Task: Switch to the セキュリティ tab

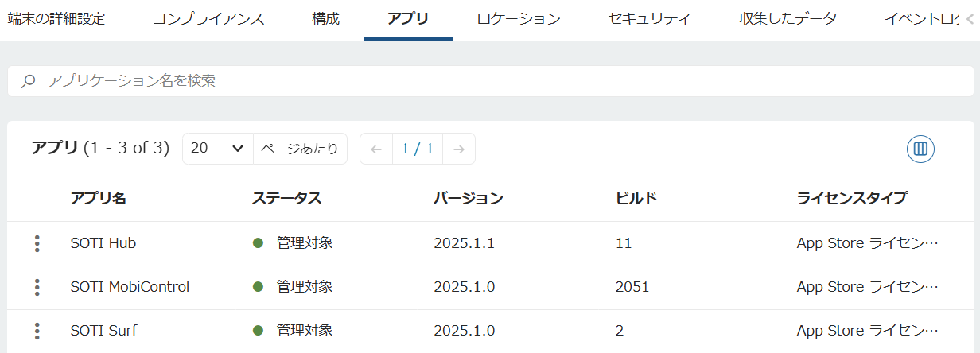Action: [x=649, y=19]
